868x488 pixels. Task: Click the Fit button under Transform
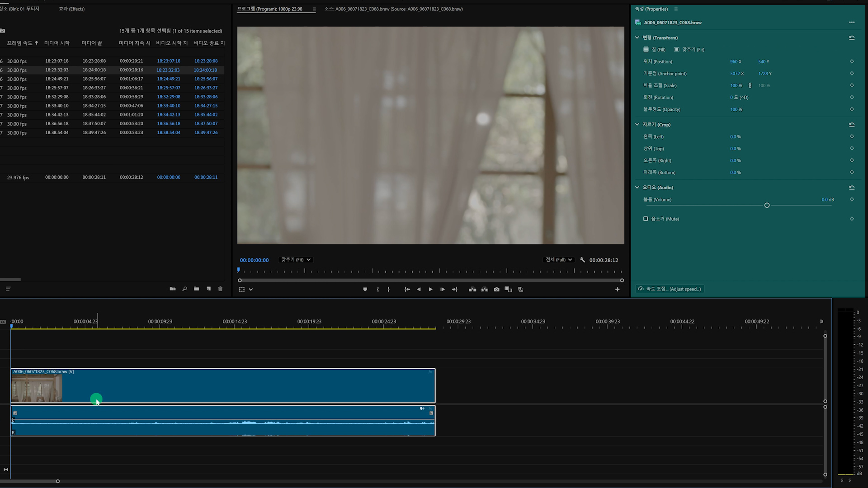(689, 50)
